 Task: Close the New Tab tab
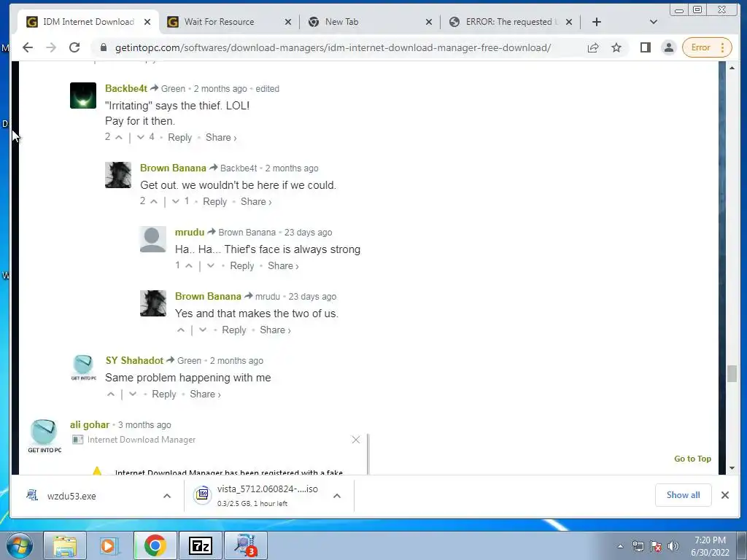(x=429, y=22)
